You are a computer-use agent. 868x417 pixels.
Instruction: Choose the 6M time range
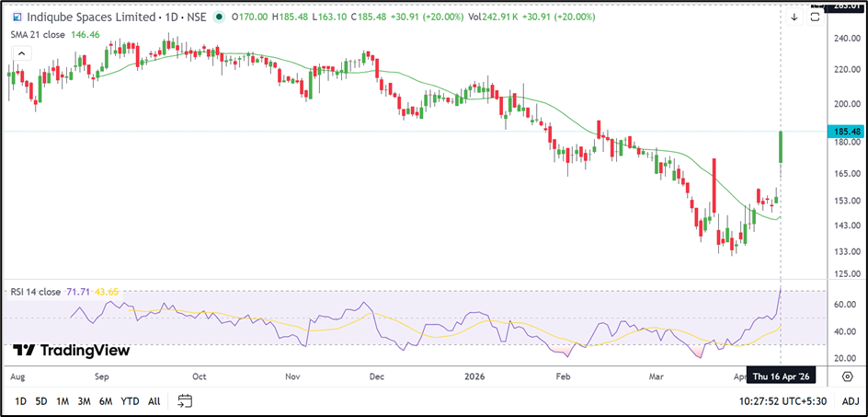click(x=106, y=400)
